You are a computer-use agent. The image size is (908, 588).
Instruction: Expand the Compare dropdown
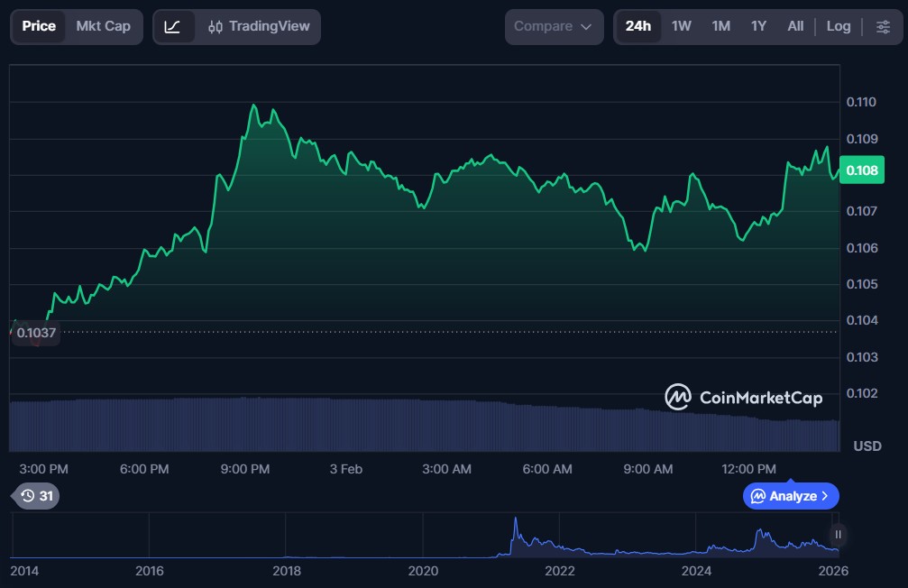554,27
